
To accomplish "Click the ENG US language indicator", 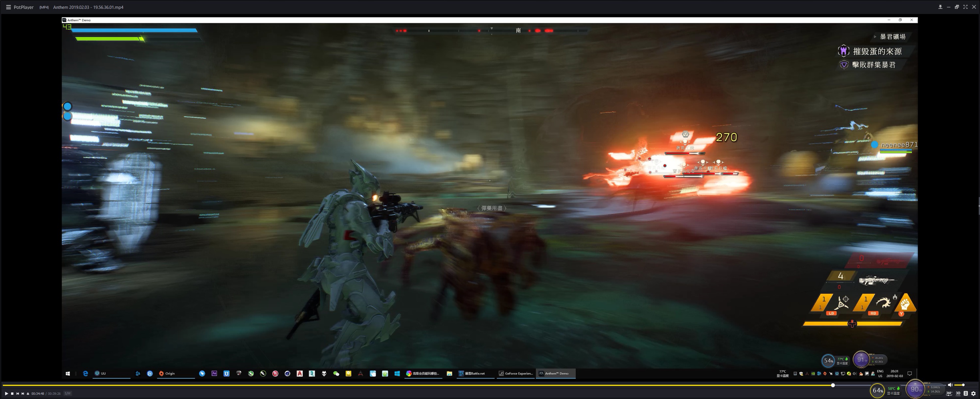I will 880,373.
